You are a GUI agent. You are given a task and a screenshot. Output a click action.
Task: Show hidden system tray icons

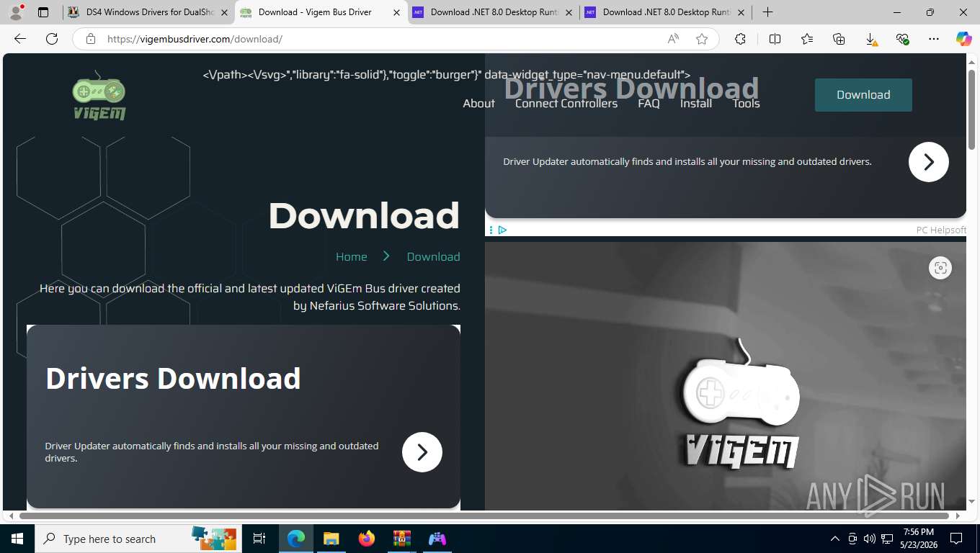(835, 539)
